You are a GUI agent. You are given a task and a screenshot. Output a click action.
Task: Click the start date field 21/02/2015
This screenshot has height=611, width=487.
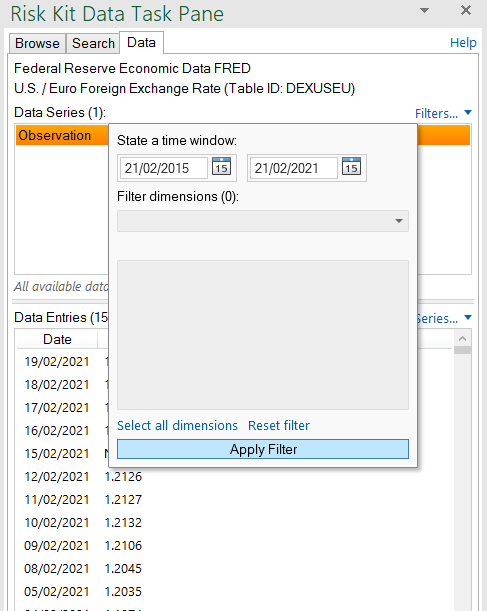click(164, 168)
